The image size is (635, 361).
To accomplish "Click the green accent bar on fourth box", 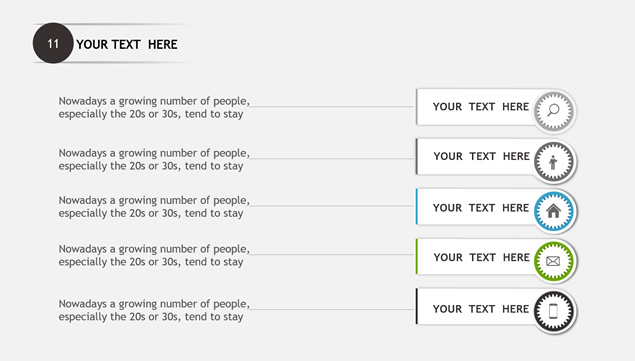I will (416, 256).
